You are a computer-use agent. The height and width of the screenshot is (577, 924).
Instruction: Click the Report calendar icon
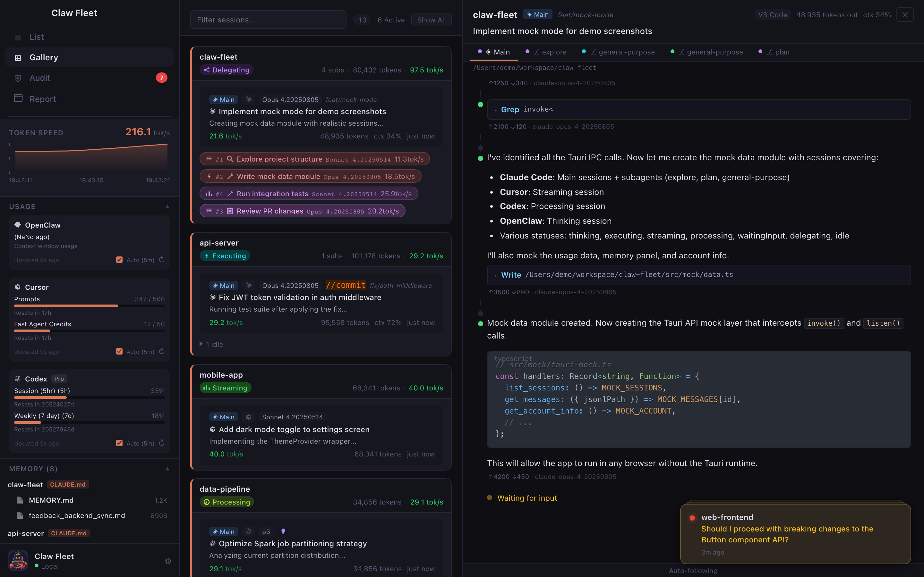[18, 98]
